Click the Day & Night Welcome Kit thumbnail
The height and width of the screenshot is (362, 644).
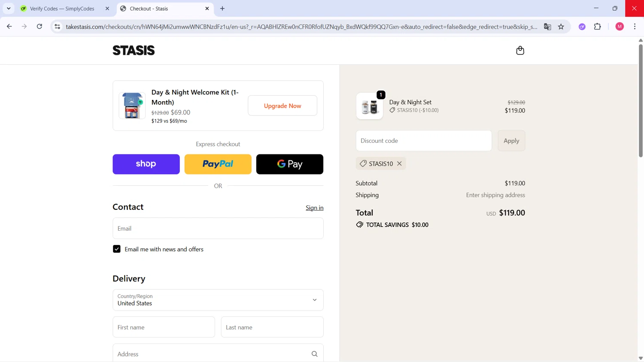pyautogui.click(x=132, y=106)
